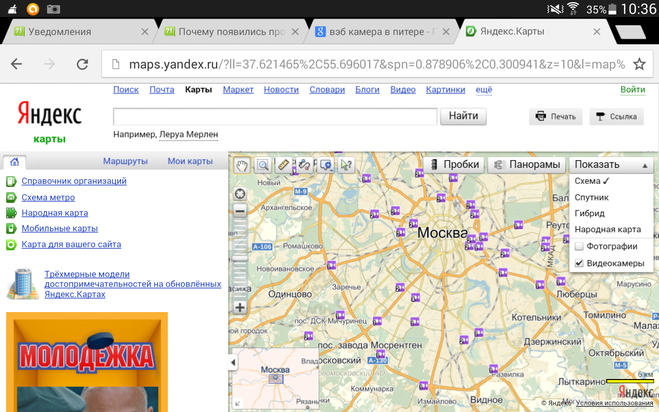Focus the Yandex Maps search field
Screen dimensions: 659x412
point(275,116)
